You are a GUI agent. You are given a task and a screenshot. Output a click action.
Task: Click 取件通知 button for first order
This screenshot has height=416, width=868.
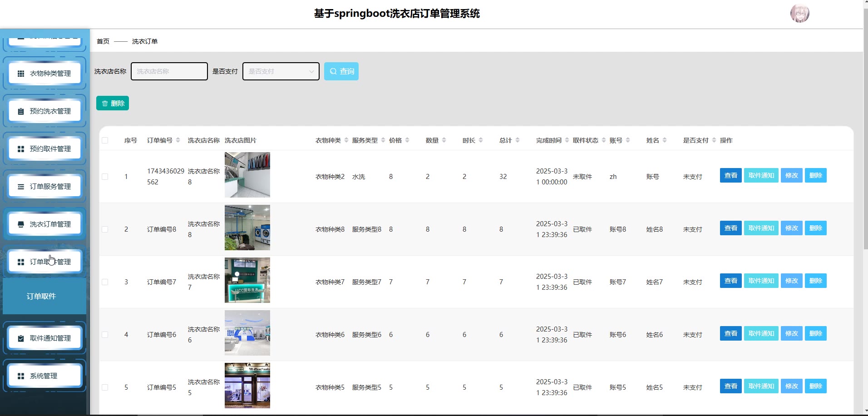point(761,176)
